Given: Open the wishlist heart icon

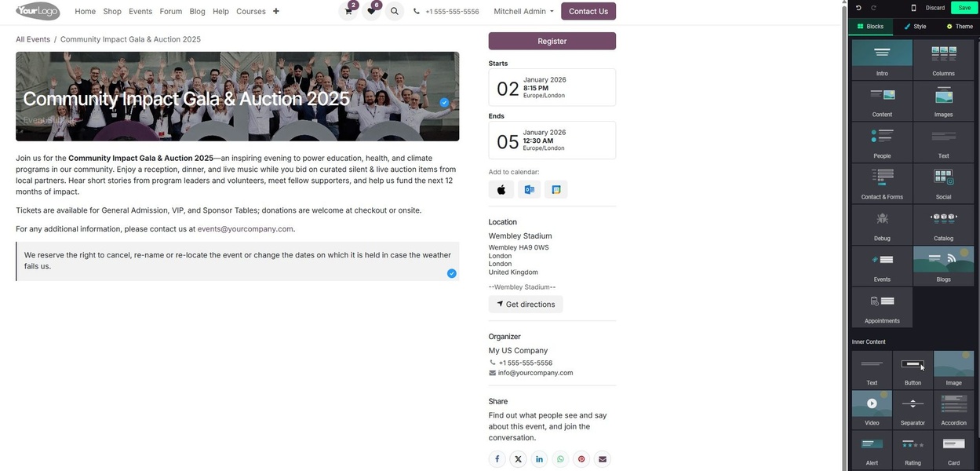Looking at the screenshot, I should click(371, 12).
